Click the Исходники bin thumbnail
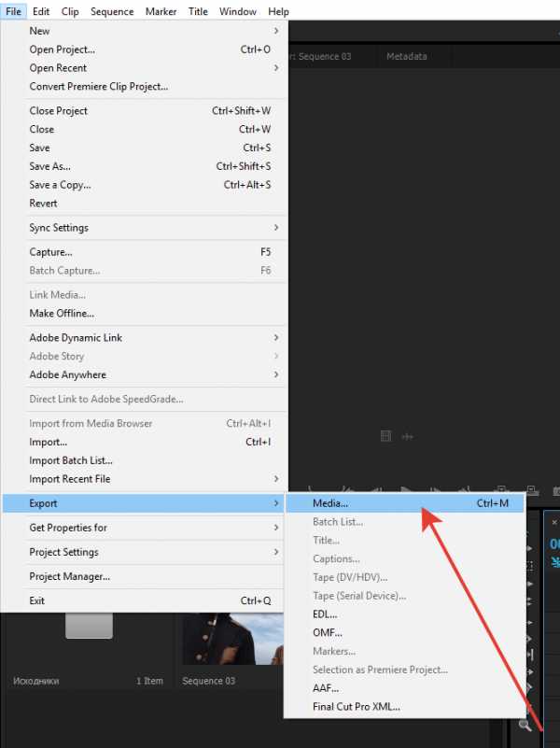 (90, 627)
